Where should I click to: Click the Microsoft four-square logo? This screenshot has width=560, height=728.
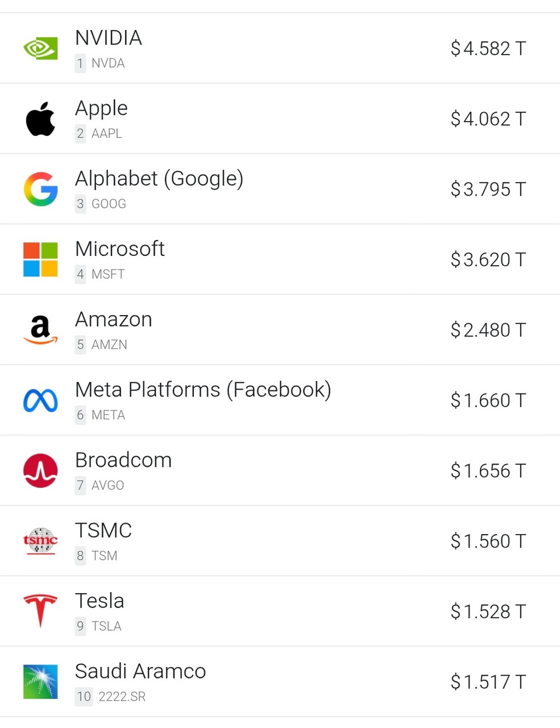pyautogui.click(x=40, y=259)
